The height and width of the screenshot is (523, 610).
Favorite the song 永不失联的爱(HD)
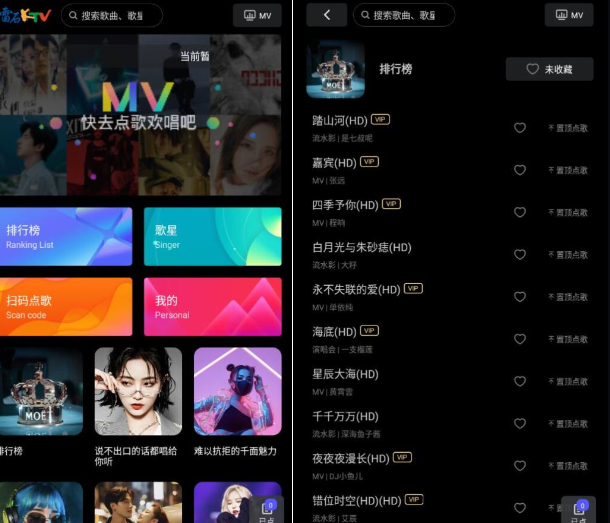click(x=520, y=297)
